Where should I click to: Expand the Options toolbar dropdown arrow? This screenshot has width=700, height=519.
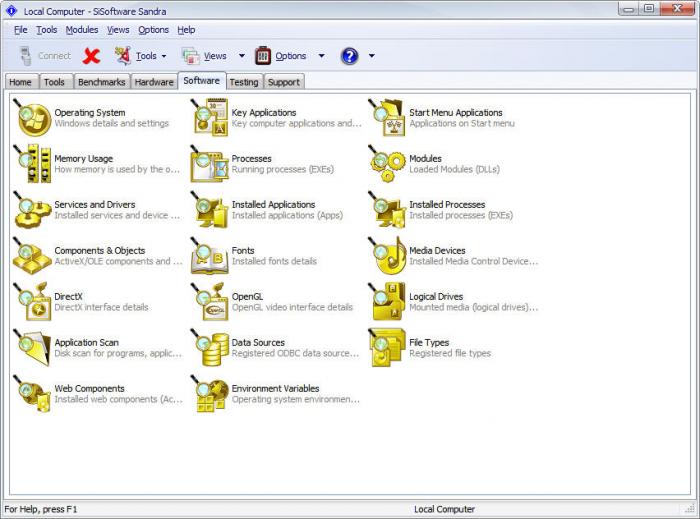click(x=321, y=56)
